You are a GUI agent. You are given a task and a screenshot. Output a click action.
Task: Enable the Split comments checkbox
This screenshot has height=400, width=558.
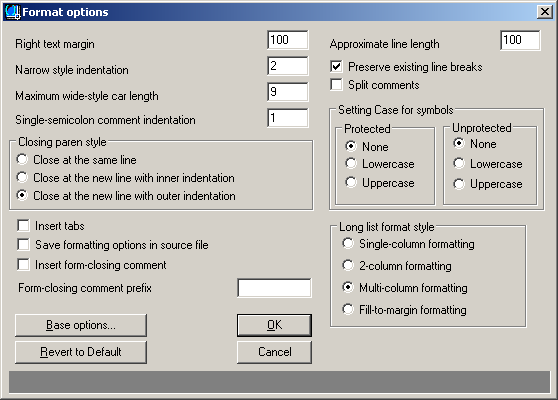pyautogui.click(x=336, y=85)
